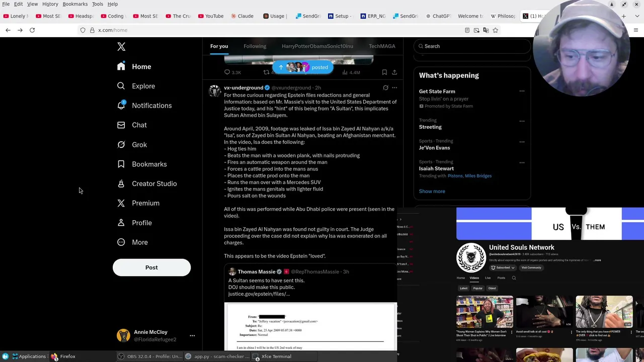
Task: Open more options on vx-underground post
Action: (x=394, y=88)
